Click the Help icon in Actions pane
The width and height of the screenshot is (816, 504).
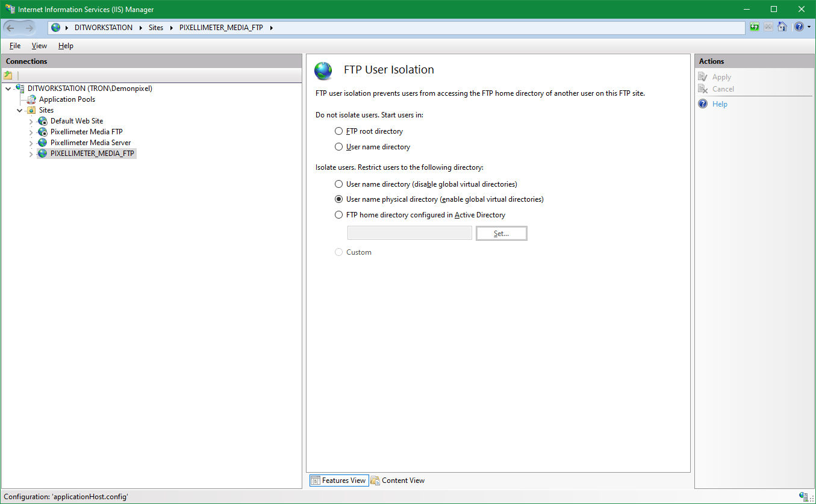pyautogui.click(x=703, y=104)
